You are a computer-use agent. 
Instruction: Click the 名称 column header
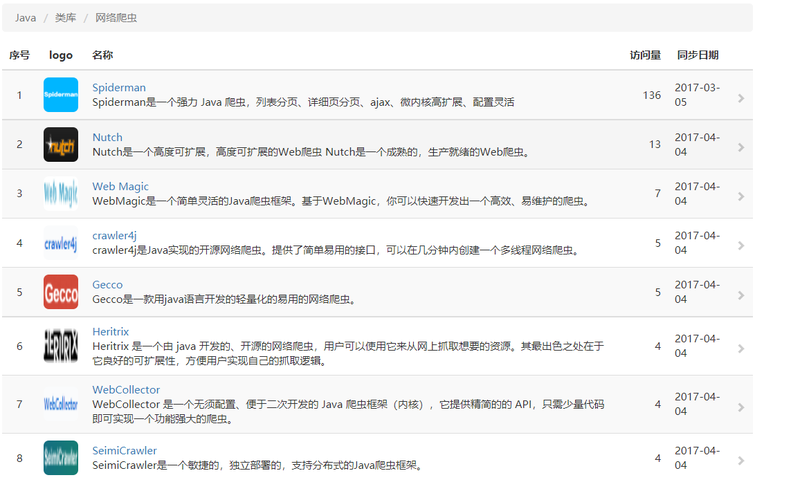103,55
